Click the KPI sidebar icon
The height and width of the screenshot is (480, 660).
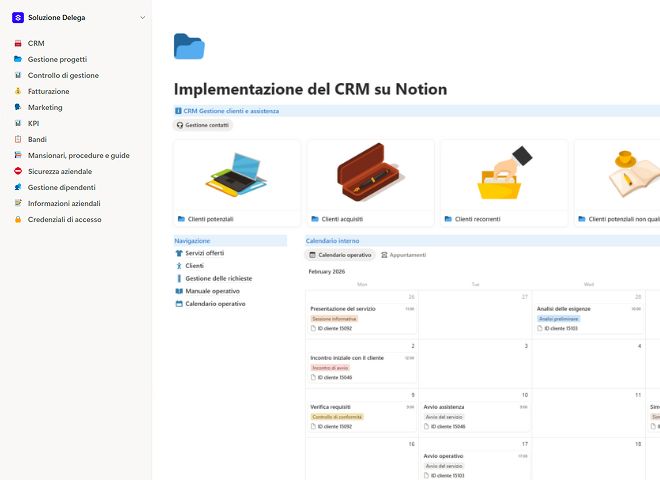pos(18,123)
